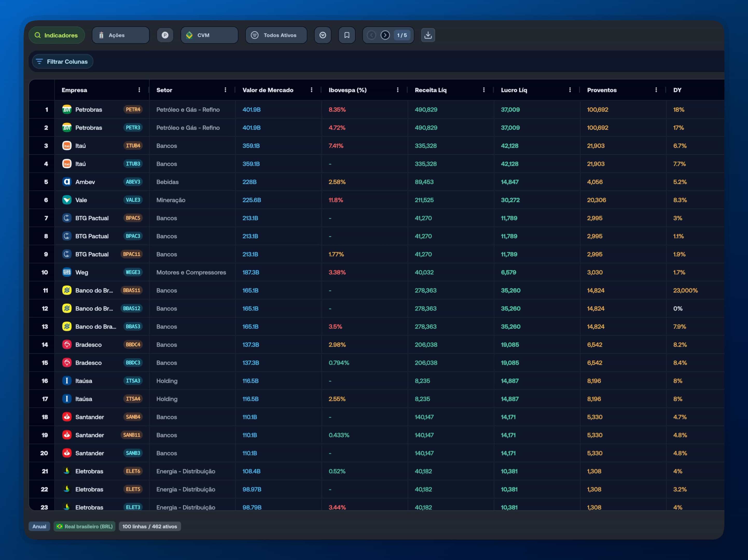Go to next page arrow

click(385, 35)
